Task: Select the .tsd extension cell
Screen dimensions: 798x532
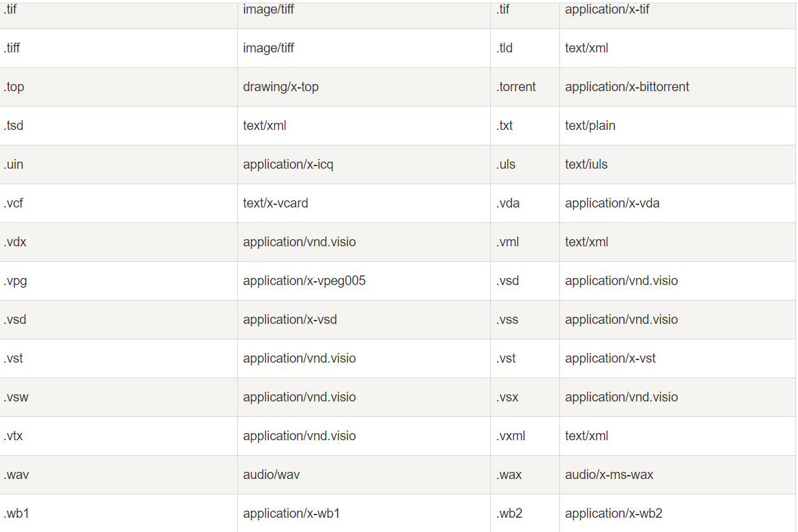Action: coord(118,125)
